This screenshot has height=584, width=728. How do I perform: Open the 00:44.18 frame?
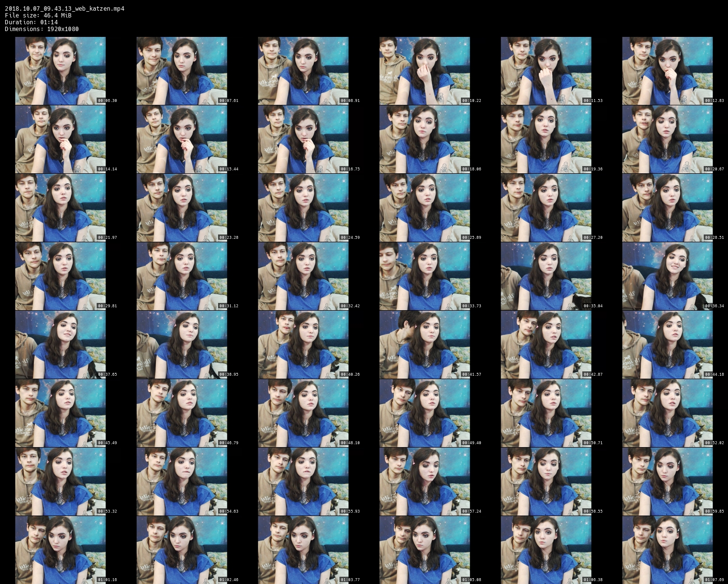pyautogui.click(x=667, y=345)
